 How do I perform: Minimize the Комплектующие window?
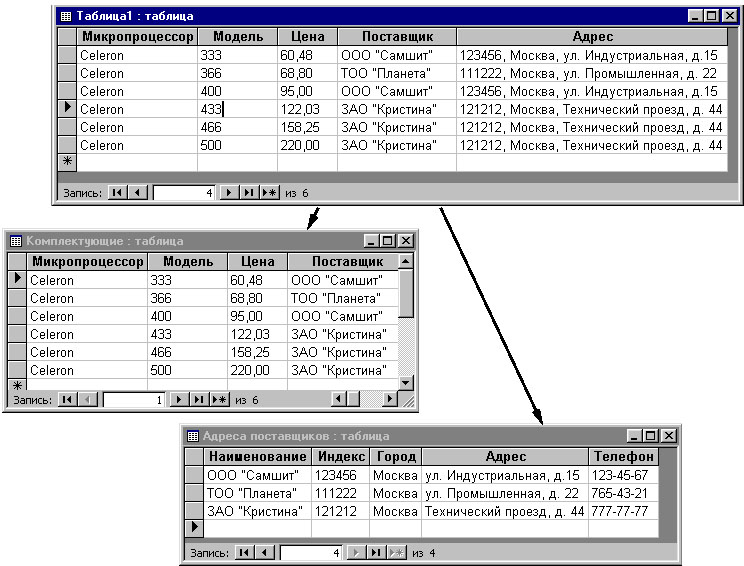[x=371, y=241]
